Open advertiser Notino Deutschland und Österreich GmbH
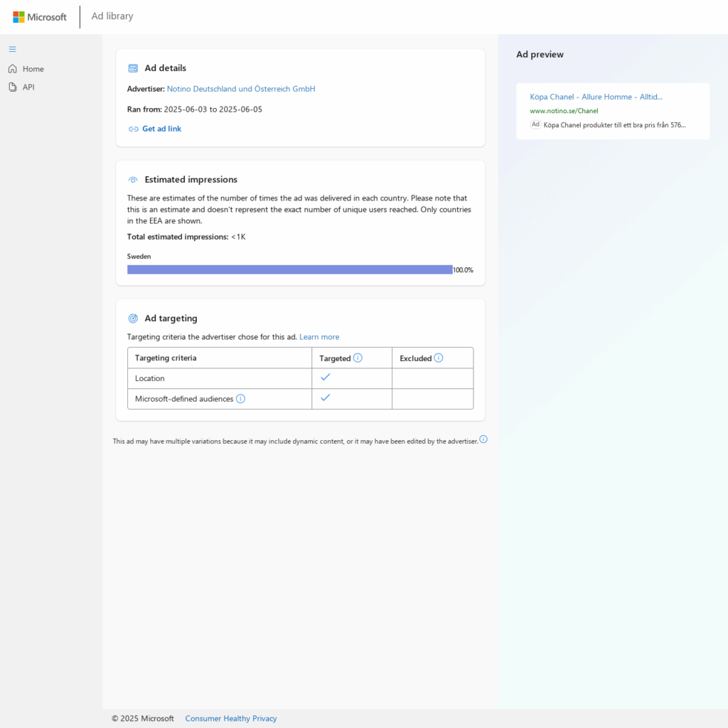728x728 pixels. pyautogui.click(x=241, y=89)
